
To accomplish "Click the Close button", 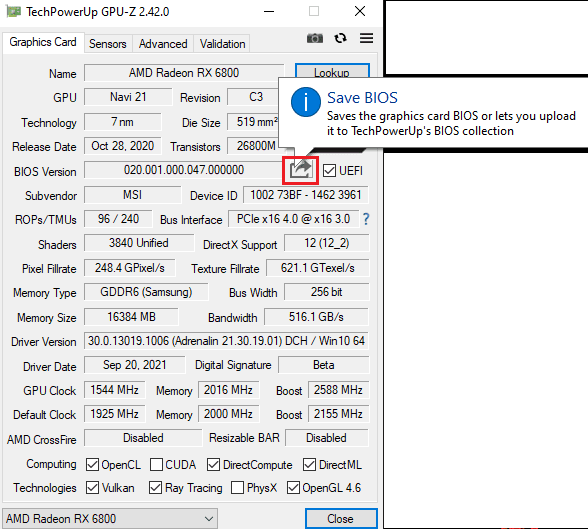I will [340, 519].
